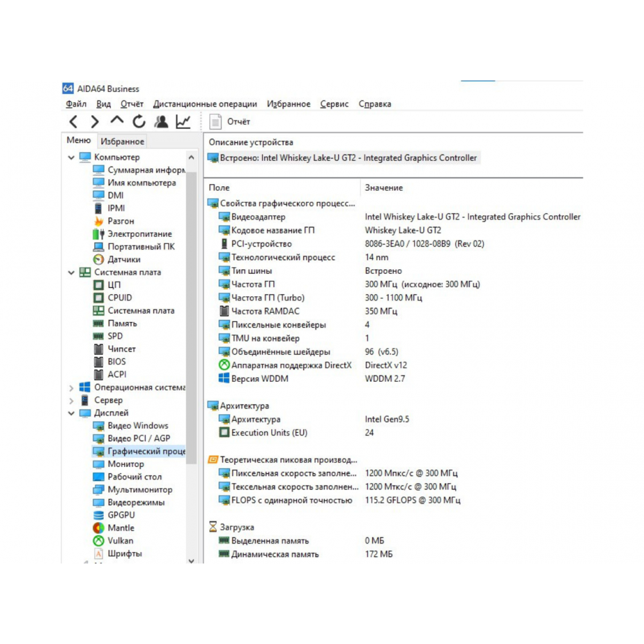Select Суммарная информация in the tree
The image size is (644, 644).
[x=139, y=170]
